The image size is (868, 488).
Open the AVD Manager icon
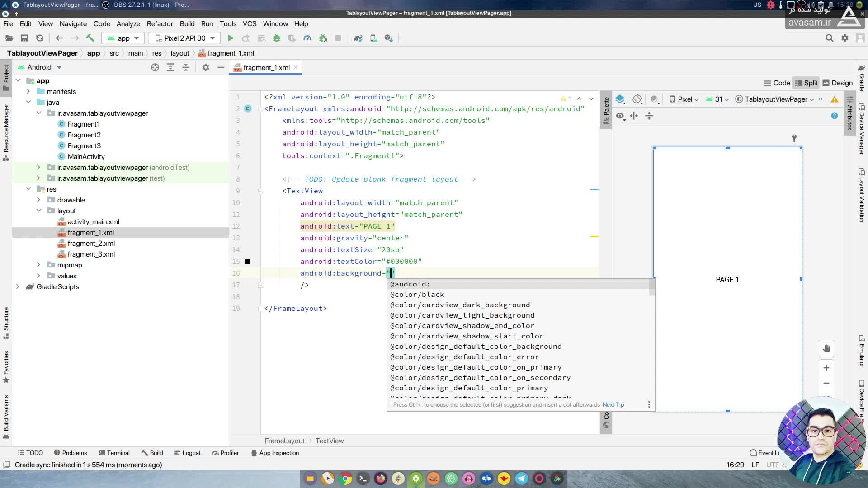pos(373,38)
